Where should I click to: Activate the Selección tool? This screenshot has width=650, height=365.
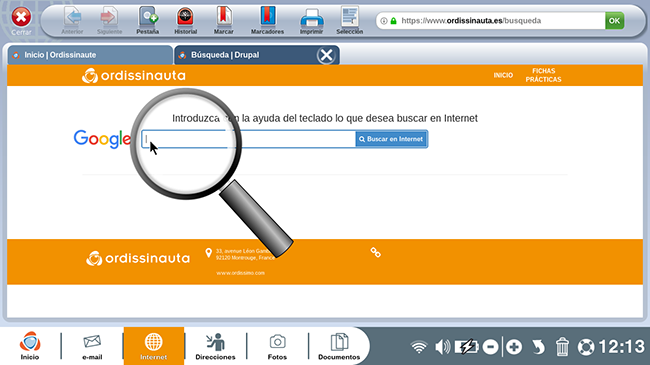(x=349, y=20)
